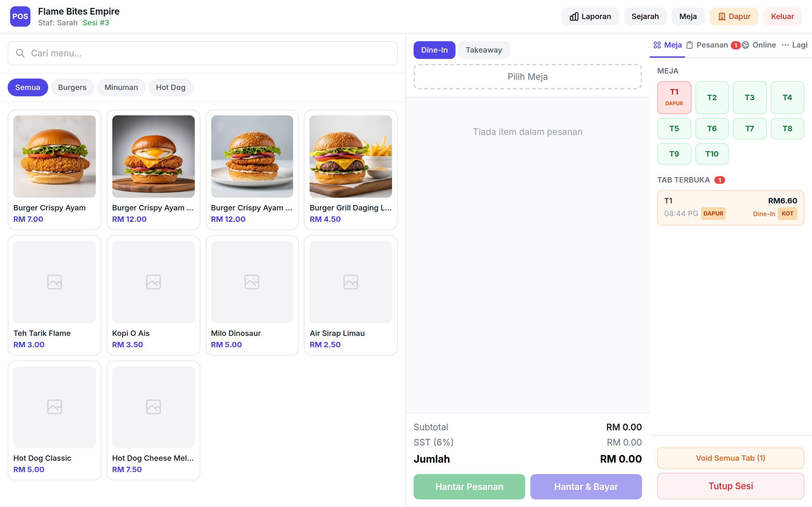Switch order type to Takeaway
The image size is (812, 507).
tap(483, 50)
